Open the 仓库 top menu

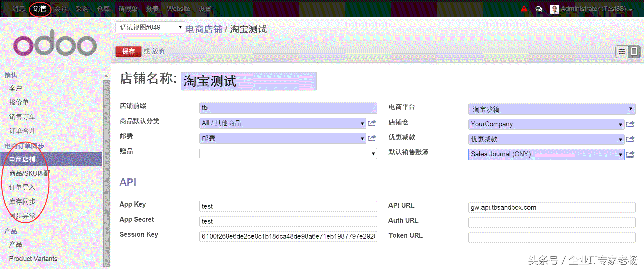pos(103,9)
